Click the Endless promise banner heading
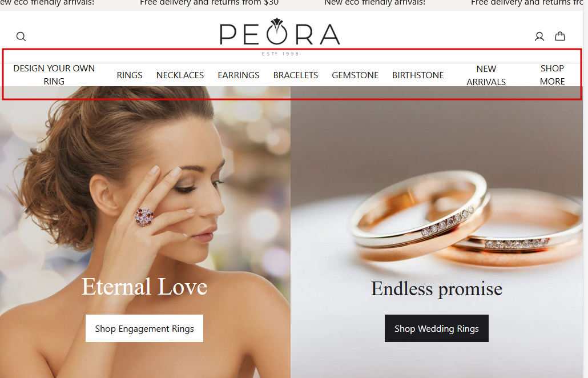The image size is (588, 378). tap(437, 289)
